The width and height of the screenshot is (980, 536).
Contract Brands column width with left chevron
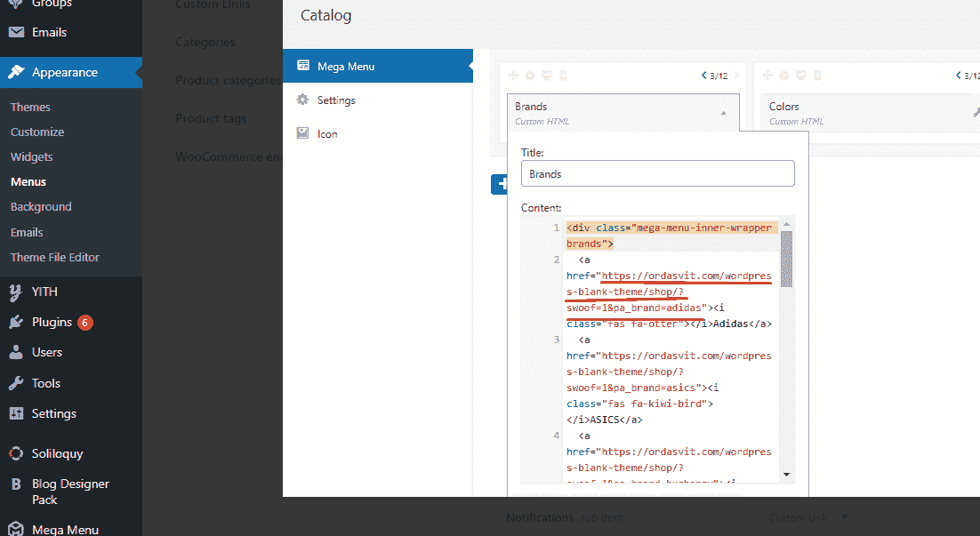[703, 76]
